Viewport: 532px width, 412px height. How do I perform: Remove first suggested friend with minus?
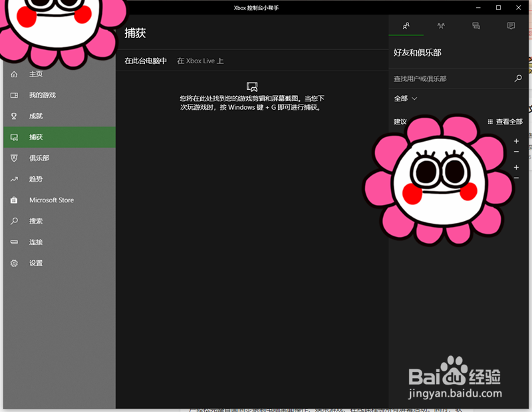(x=517, y=152)
